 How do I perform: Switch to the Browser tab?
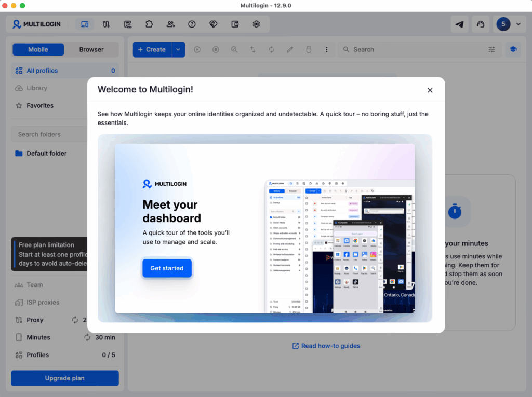coord(91,49)
